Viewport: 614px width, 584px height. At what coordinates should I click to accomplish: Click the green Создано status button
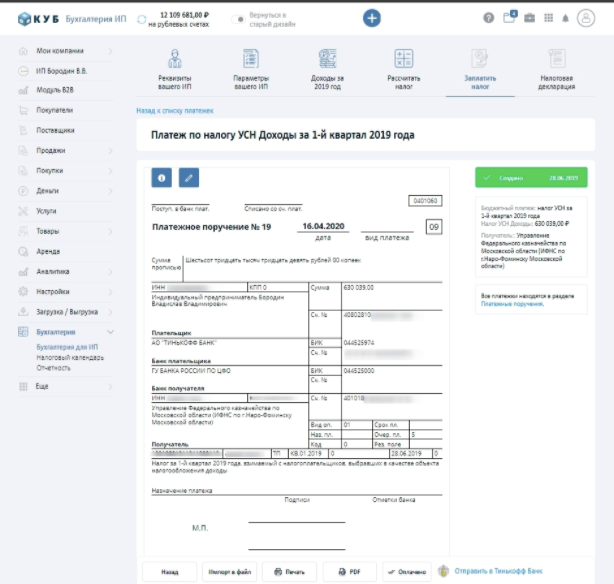531,177
